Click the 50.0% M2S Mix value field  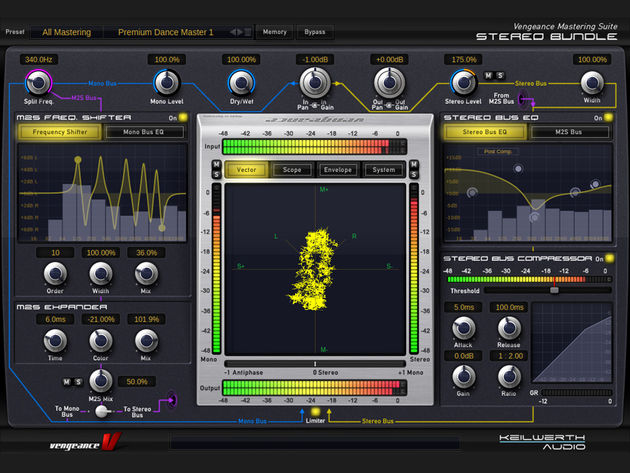pyautogui.click(x=137, y=381)
